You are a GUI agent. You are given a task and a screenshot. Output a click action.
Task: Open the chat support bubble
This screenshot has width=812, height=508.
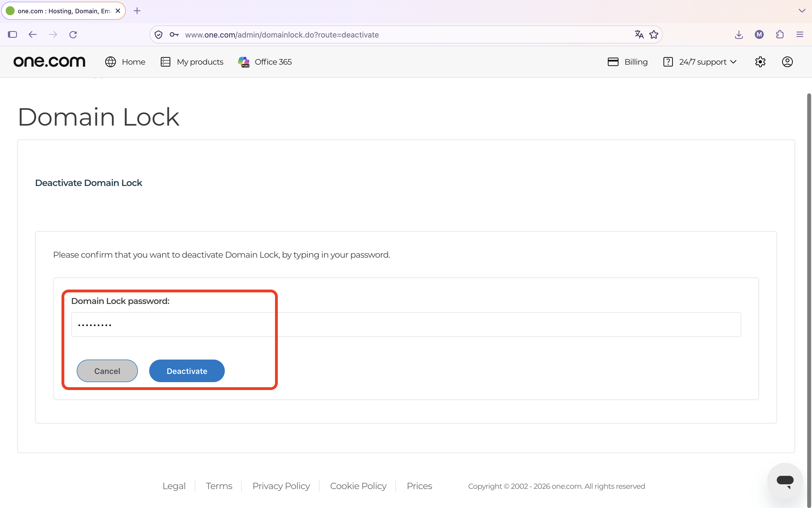[x=785, y=481]
